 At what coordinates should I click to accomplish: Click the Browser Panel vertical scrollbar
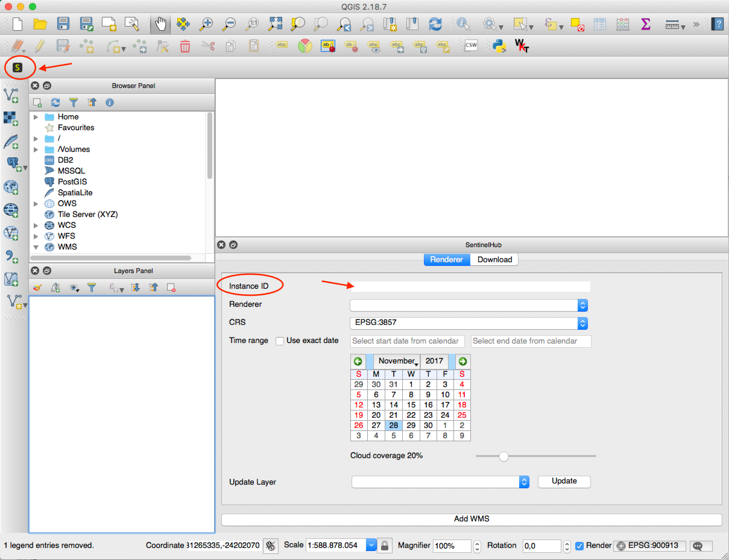pyautogui.click(x=210, y=146)
